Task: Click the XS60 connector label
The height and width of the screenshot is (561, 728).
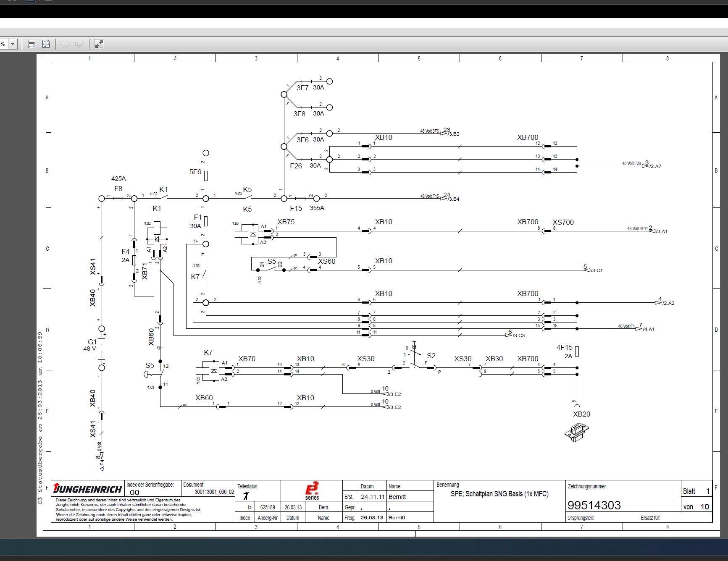Action: pyautogui.click(x=326, y=261)
